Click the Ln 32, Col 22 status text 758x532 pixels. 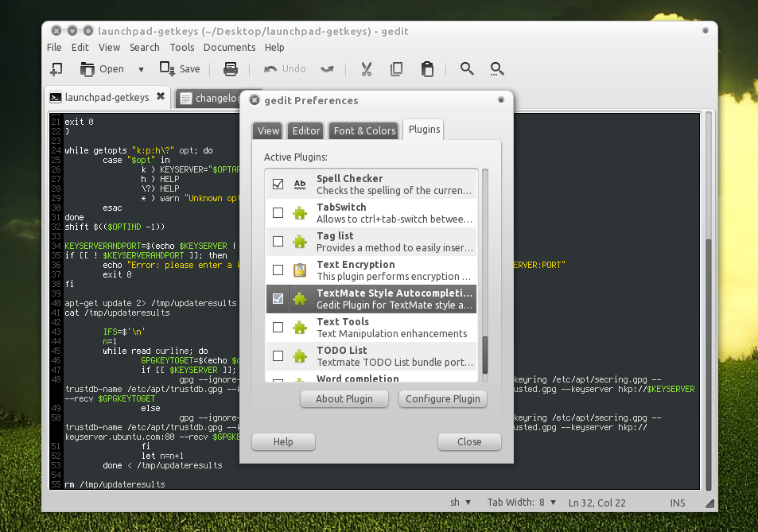pos(597,503)
